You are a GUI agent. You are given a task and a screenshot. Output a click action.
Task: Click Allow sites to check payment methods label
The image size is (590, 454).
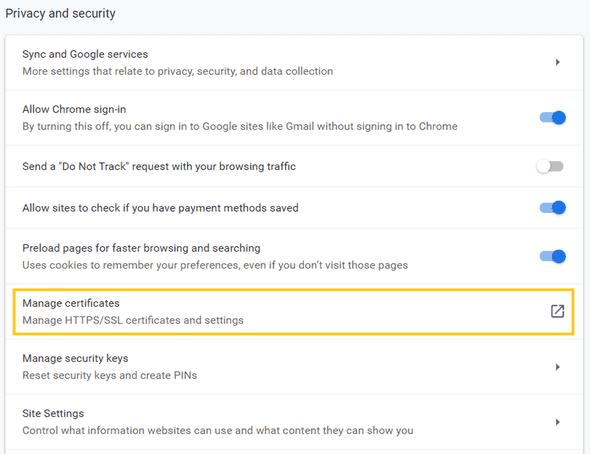click(x=160, y=208)
